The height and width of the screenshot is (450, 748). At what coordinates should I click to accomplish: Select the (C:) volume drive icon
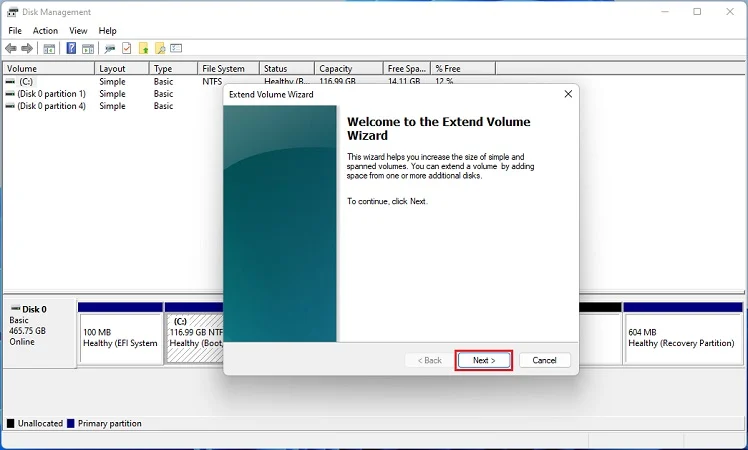[10, 82]
